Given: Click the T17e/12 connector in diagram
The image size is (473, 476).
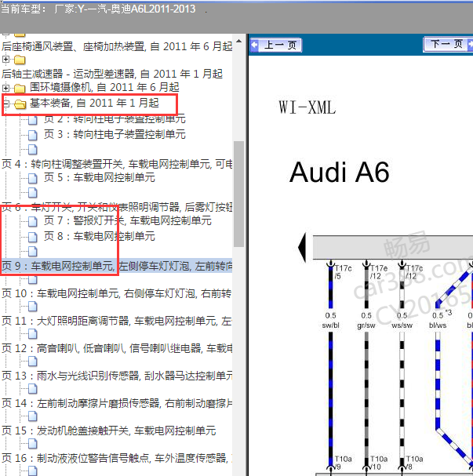Looking at the screenshot, I should coord(379,272).
